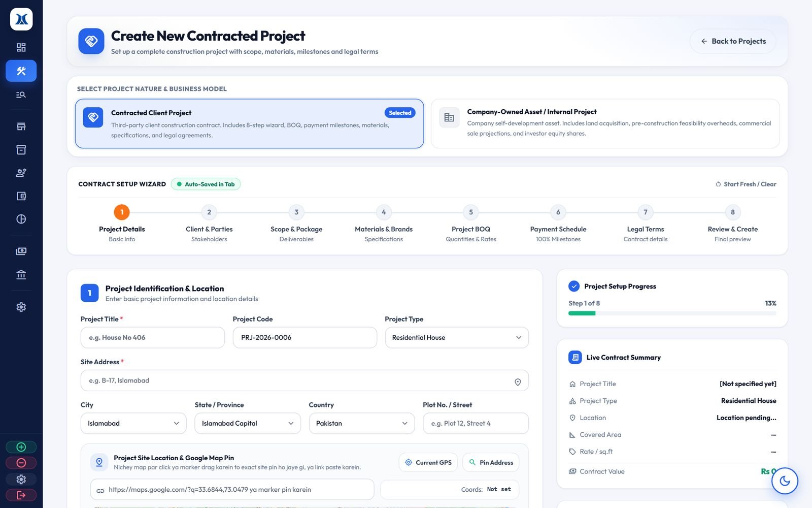Go to wizard step 8 Review & Create
This screenshot has height=508, width=812.
733,224
